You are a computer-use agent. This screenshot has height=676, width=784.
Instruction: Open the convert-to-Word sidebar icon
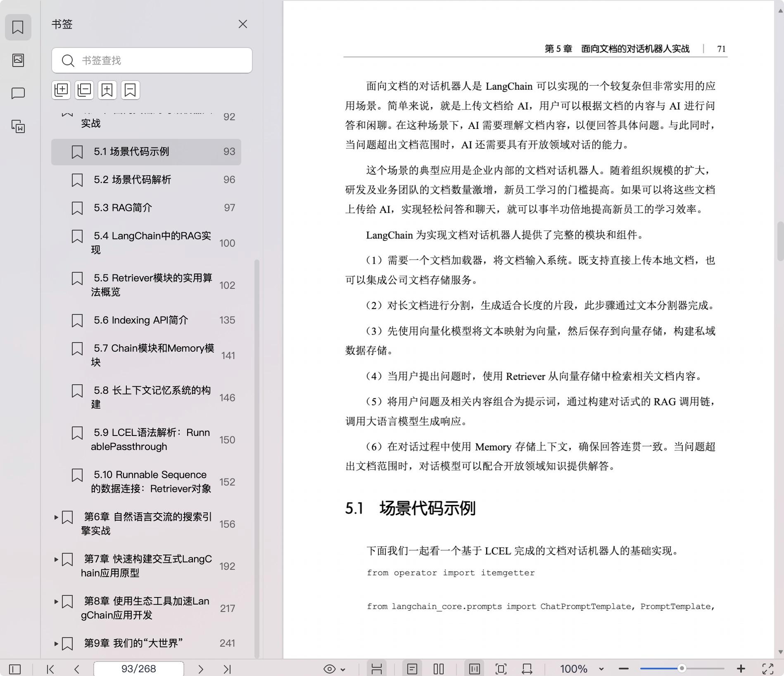18,126
